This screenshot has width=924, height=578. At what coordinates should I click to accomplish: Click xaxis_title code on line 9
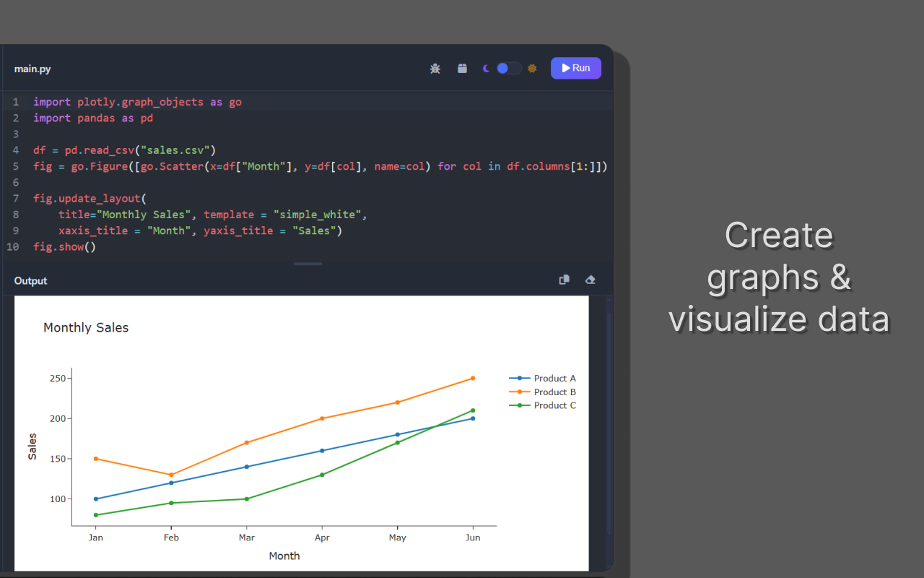pos(200,230)
